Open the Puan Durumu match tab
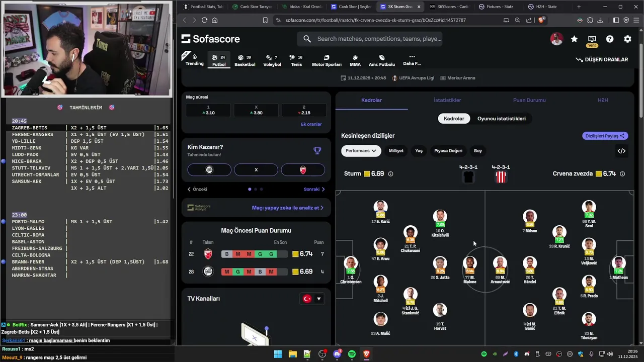 pyautogui.click(x=529, y=100)
